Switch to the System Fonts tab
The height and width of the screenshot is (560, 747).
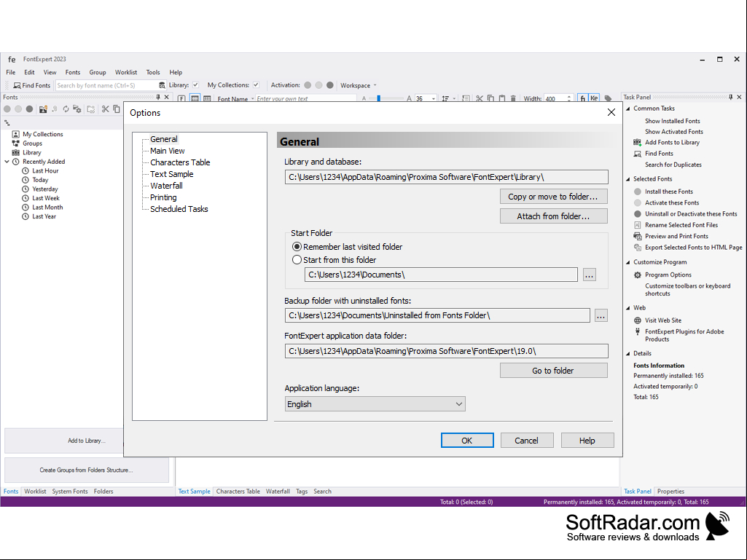[69, 492]
